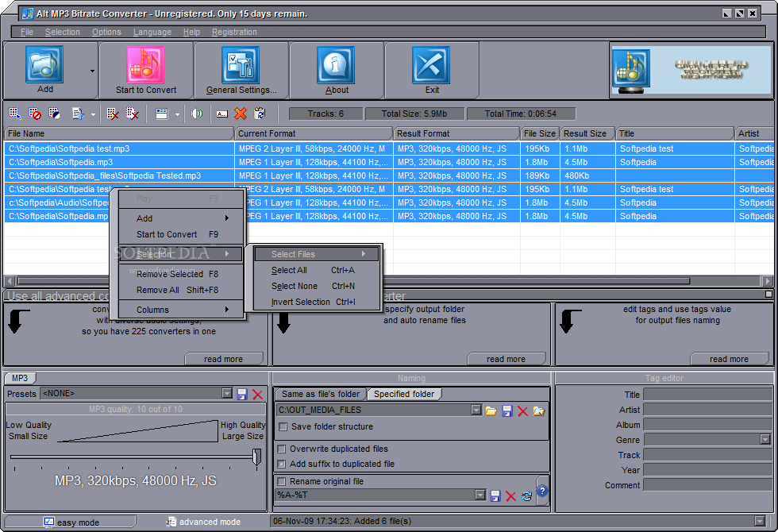Select the Specified folder tab
778x532 pixels.
404,394
